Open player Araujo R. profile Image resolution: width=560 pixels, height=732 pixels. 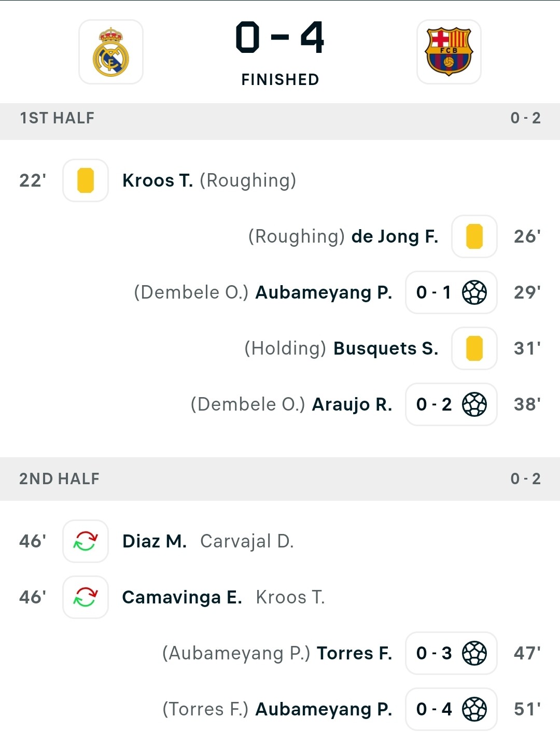(352, 404)
